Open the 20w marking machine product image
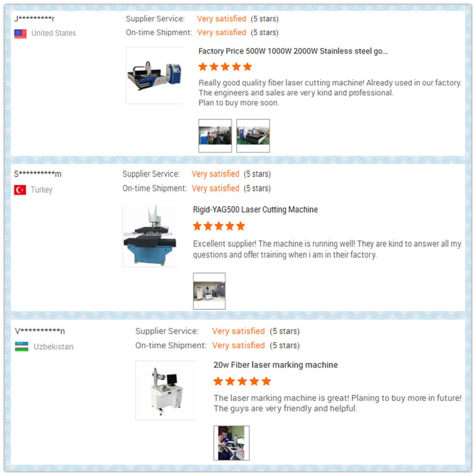Image resolution: width=476 pixels, height=476 pixels. tap(166, 390)
